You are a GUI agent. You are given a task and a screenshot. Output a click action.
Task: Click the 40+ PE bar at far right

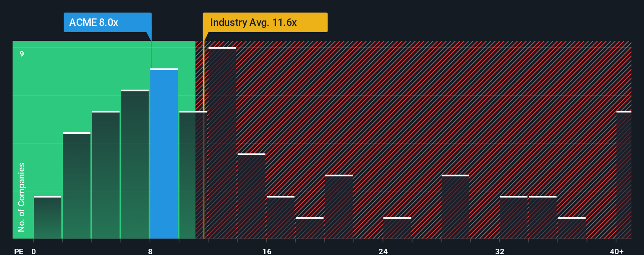(624, 175)
